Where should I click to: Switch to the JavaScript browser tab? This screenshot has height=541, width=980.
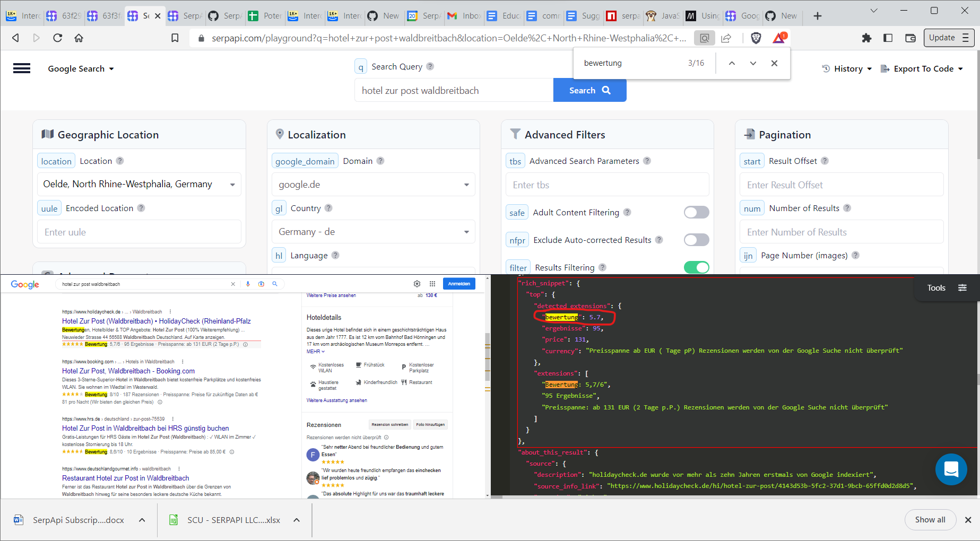click(x=662, y=16)
